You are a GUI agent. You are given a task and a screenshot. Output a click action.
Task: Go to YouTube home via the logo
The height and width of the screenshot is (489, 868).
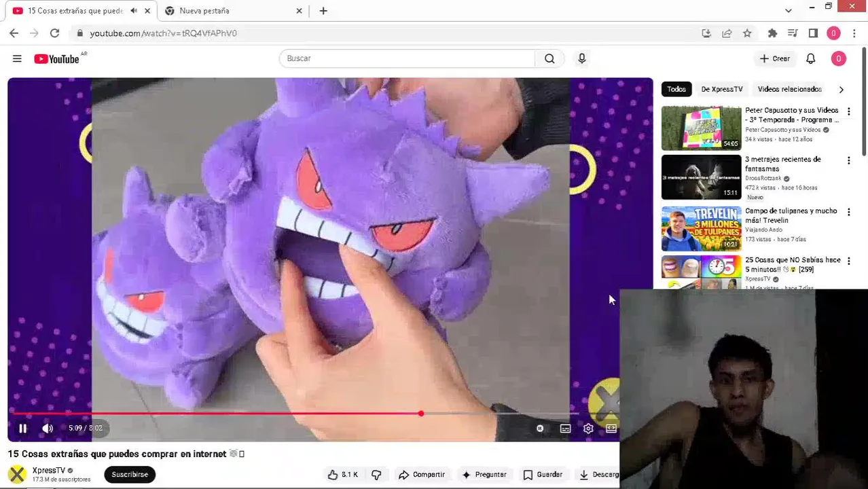point(57,59)
